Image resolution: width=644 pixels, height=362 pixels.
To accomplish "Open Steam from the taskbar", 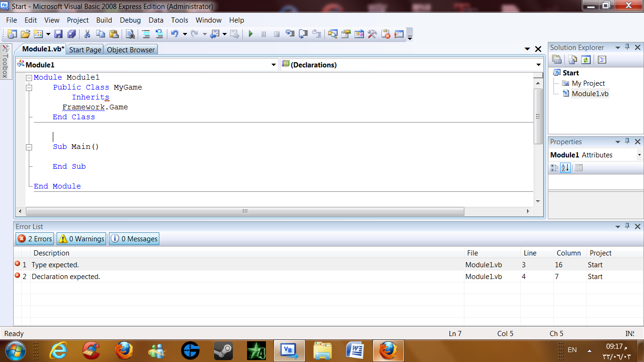I will (223, 350).
